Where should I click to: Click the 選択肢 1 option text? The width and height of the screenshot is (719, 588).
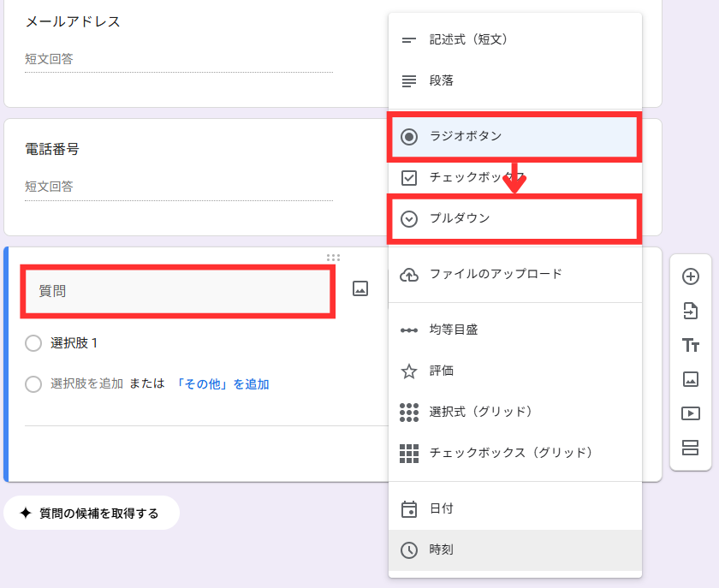click(74, 343)
